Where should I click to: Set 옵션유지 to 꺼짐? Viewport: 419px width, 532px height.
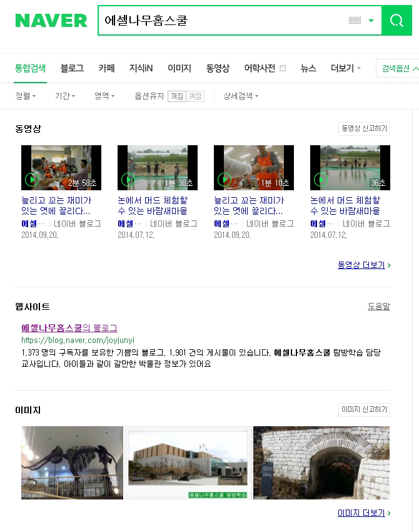[x=177, y=96]
